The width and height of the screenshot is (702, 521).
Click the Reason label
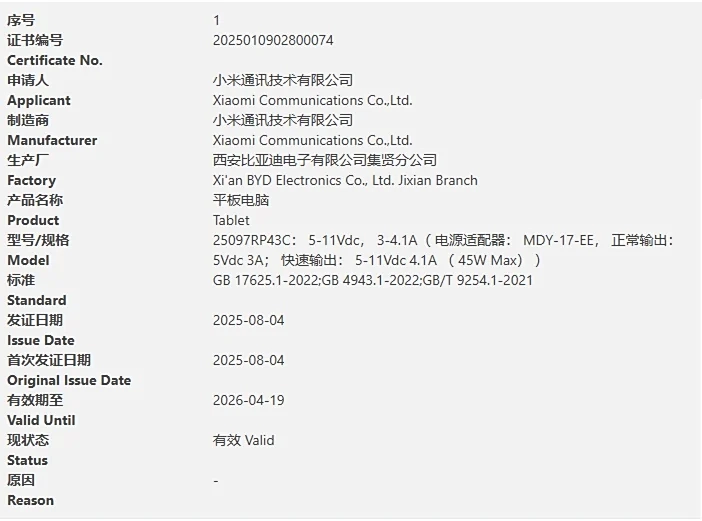point(31,500)
